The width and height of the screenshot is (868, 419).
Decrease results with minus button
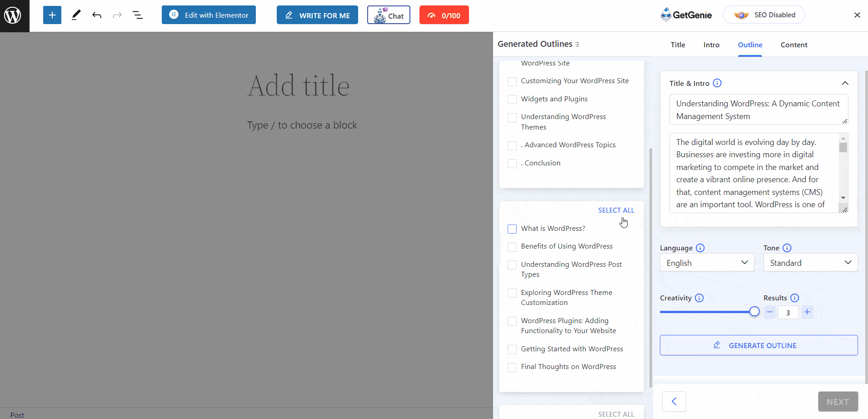[x=769, y=312]
